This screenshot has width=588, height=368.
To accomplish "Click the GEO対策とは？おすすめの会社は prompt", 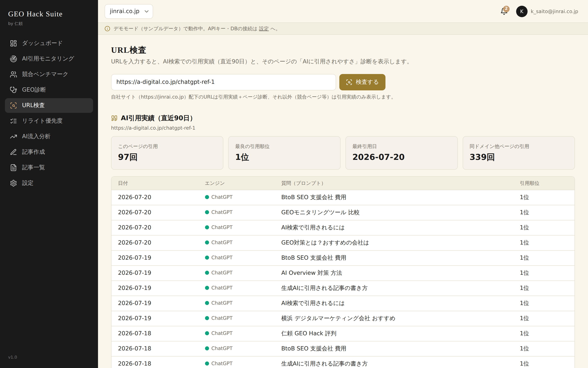I will click(x=325, y=243).
